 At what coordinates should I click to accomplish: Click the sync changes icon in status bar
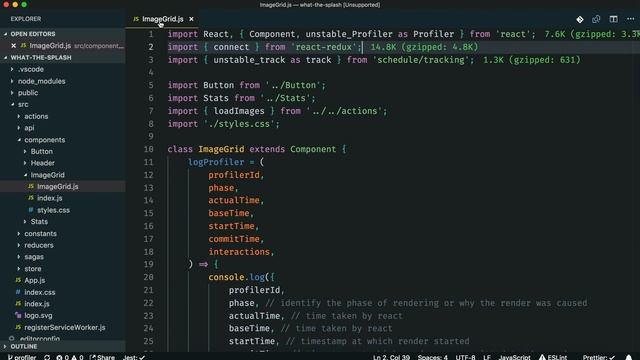point(47,357)
